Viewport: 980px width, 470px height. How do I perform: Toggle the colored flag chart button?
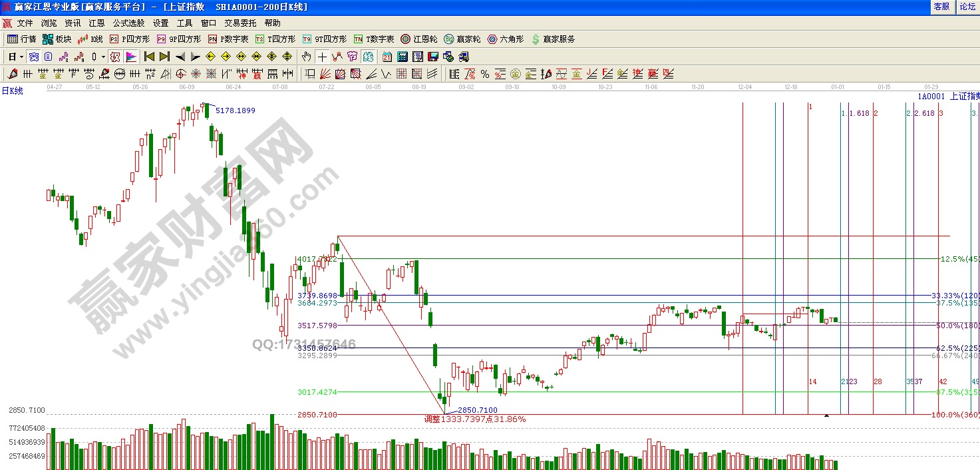[131, 57]
